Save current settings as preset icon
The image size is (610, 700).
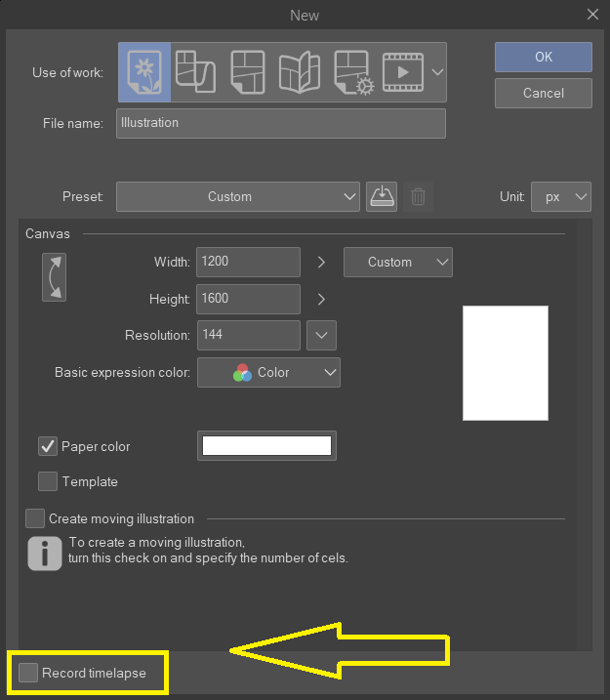pos(382,196)
